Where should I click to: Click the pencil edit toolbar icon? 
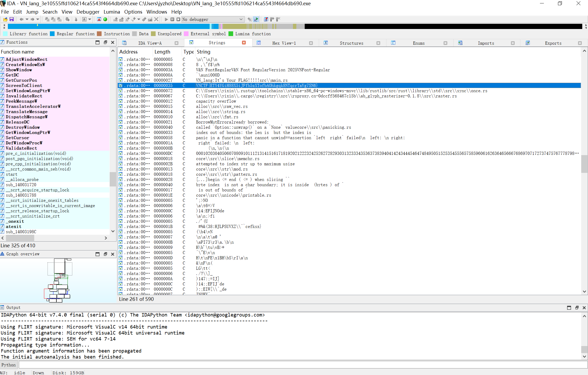click(150, 19)
